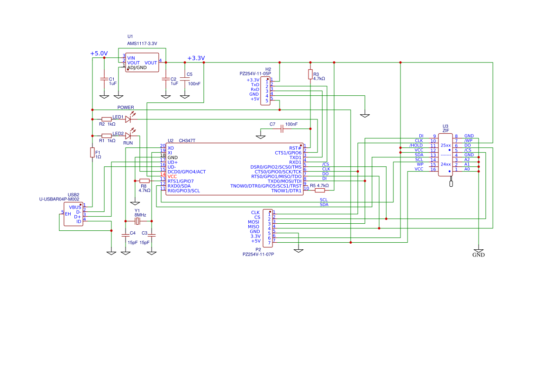The height and width of the screenshot is (392, 554).
Task: Select the P2 seven-pin header symbol
Action: [x=268, y=228]
